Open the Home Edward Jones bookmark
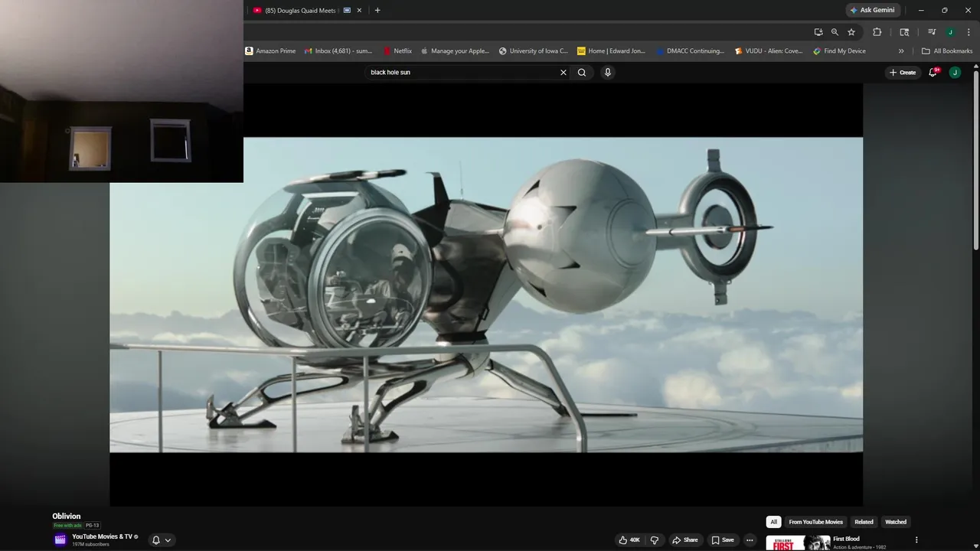The height and width of the screenshot is (551, 980). [611, 51]
